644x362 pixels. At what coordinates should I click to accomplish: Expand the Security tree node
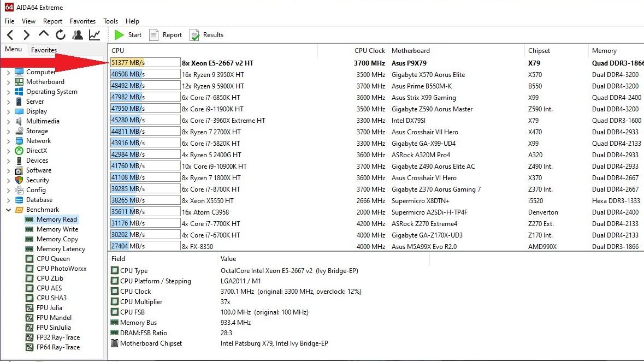[8, 180]
